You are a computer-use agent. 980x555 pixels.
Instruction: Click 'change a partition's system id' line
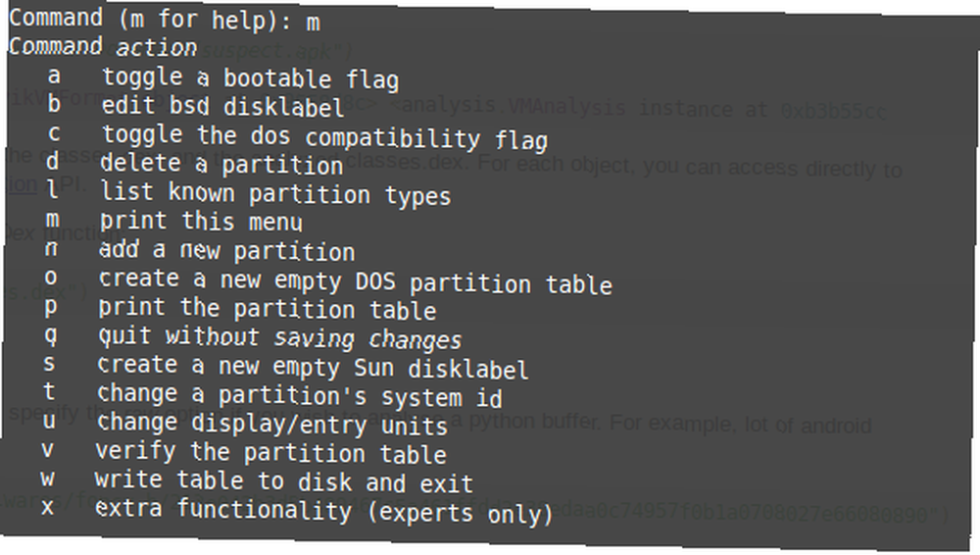tap(299, 396)
